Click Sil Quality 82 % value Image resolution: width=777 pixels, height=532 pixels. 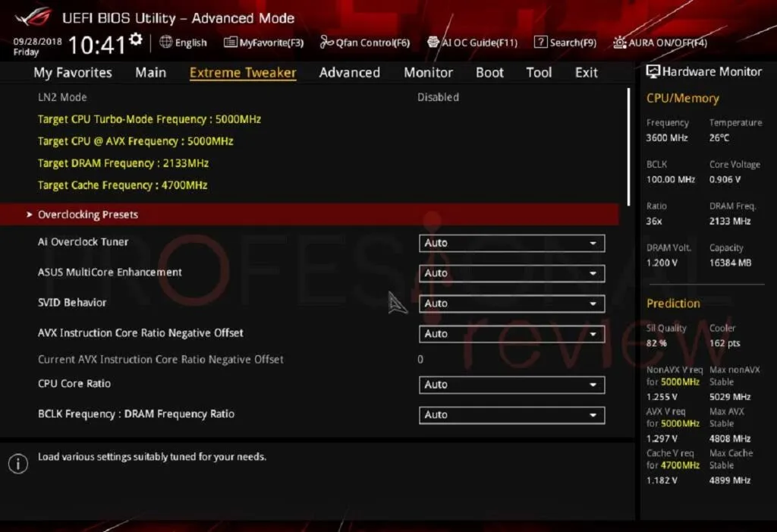point(656,343)
